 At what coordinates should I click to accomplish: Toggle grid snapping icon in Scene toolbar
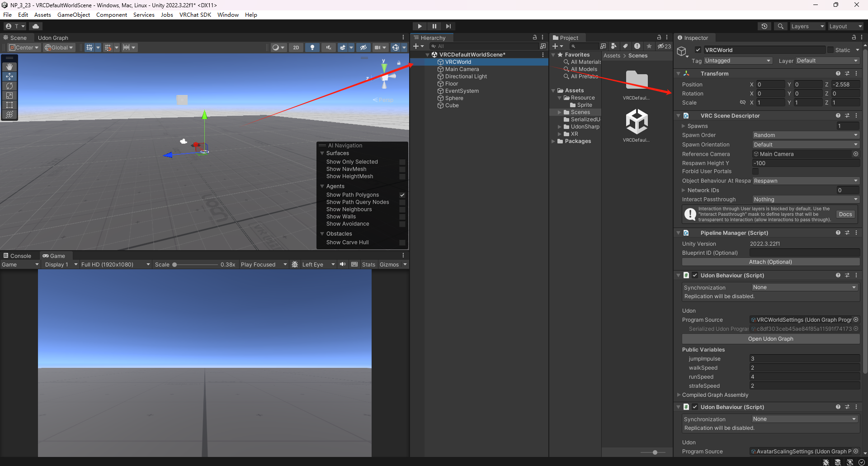click(x=90, y=48)
